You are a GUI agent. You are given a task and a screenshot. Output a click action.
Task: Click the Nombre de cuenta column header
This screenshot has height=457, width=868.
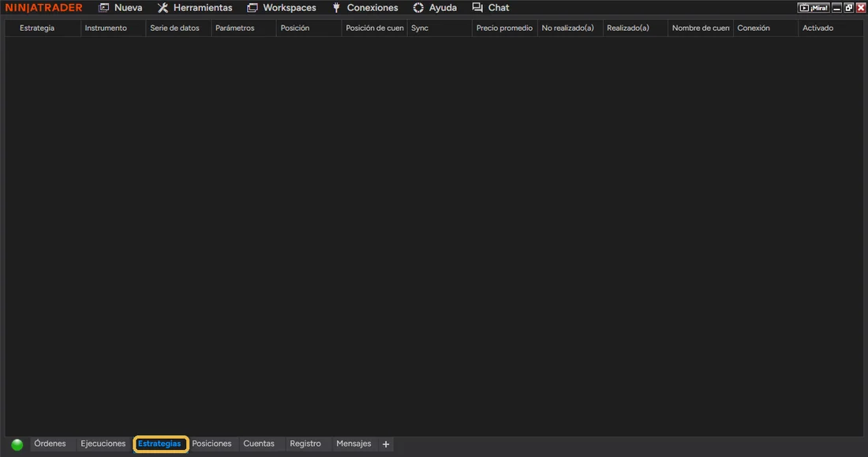tap(701, 28)
